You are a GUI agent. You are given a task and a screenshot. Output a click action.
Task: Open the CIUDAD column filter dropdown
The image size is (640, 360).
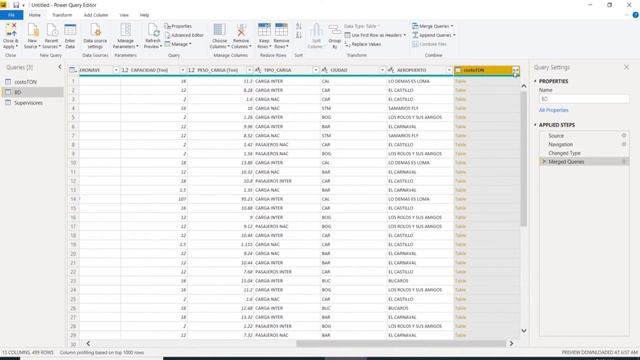click(x=382, y=70)
